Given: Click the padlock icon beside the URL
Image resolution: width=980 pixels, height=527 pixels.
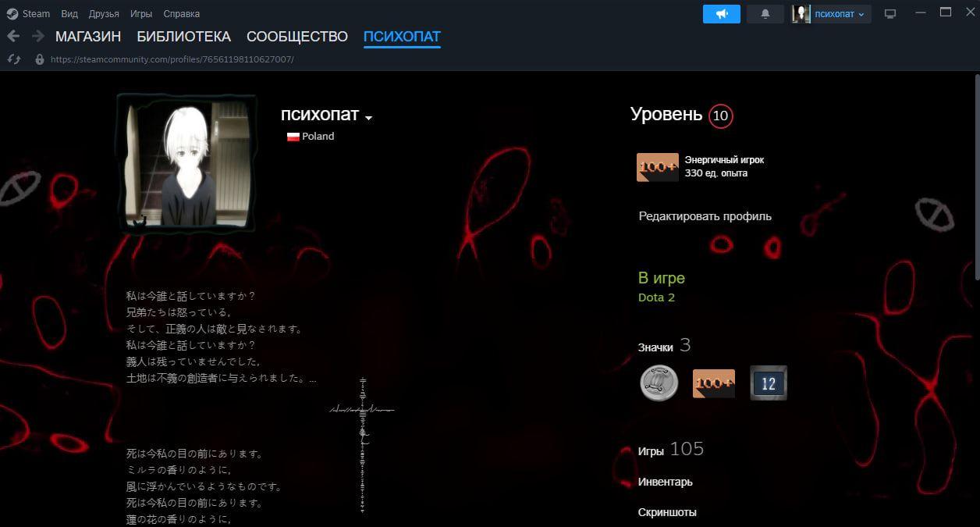Looking at the screenshot, I should pyautogui.click(x=40, y=59).
